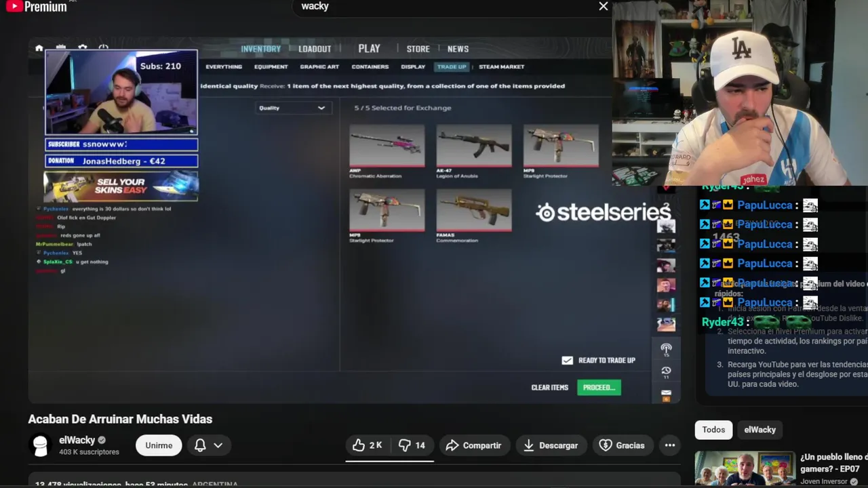868x488 pixels.
Task: Click the 'SELL YOUR SKINS EASY' banner
Action: point(121,186)
